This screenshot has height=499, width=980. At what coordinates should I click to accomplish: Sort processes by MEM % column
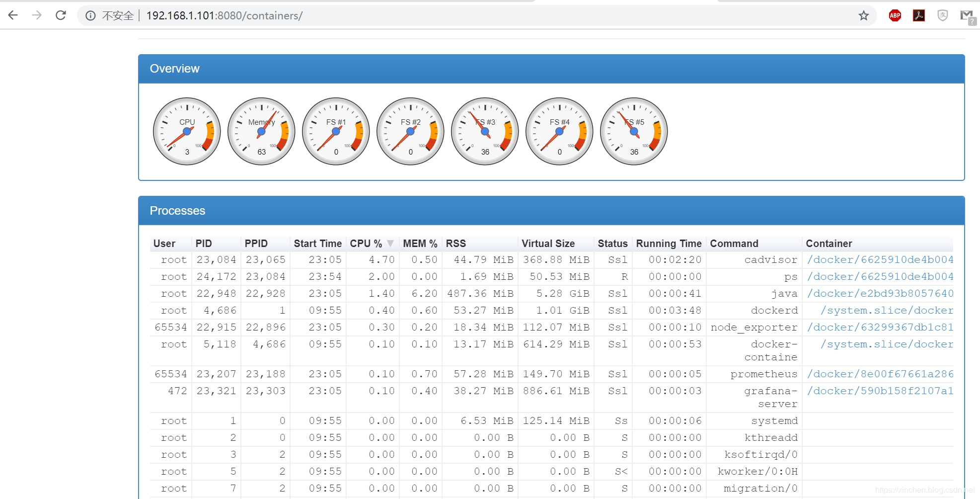pos(420,244)
